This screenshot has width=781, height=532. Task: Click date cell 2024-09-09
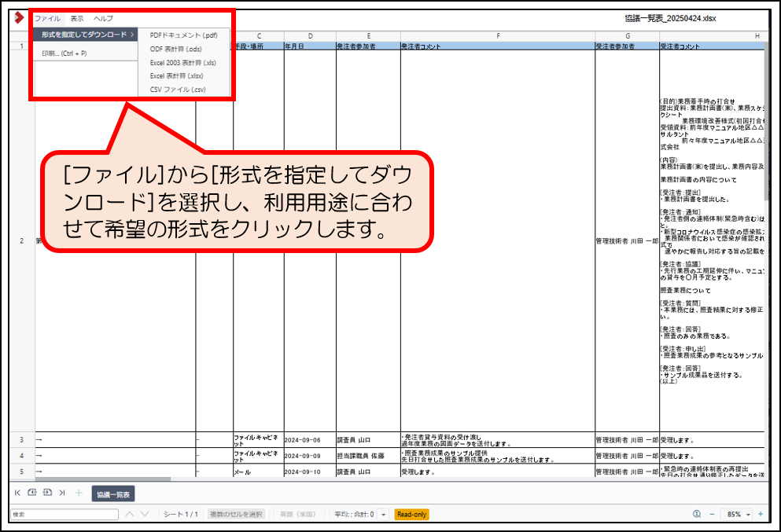[311, 456]
